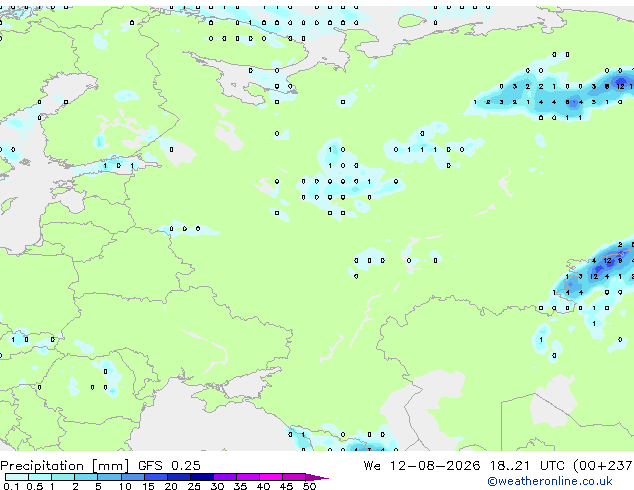Viewport: 634px width, 490px height.
Task: Click the "(00+237" forecast offset text
Action: (603, 466)
